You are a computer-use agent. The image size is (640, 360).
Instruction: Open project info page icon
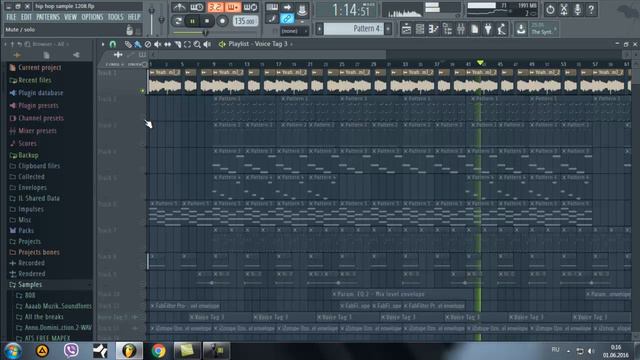coord(475,29)
